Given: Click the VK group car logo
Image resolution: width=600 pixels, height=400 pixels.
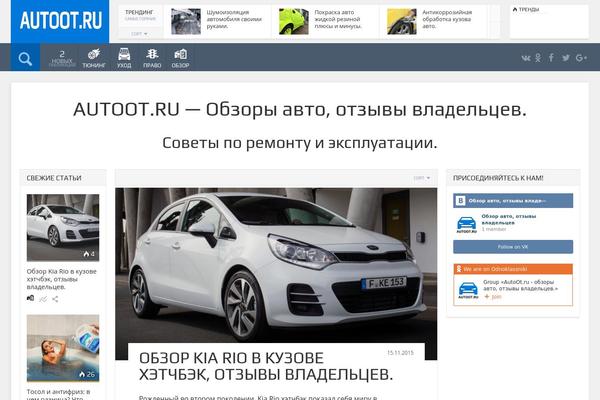Looking at the screenshot, I should [x=466, y=224].
